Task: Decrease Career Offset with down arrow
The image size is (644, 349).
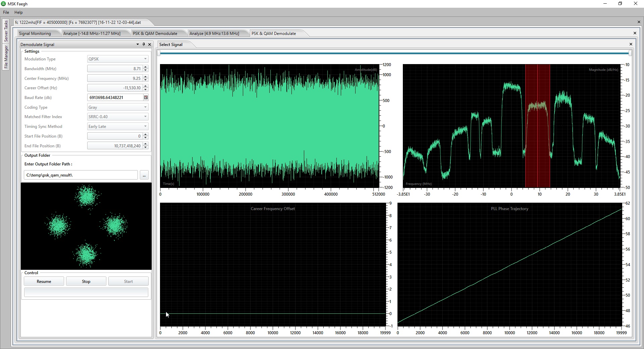Action: (145, 90)
